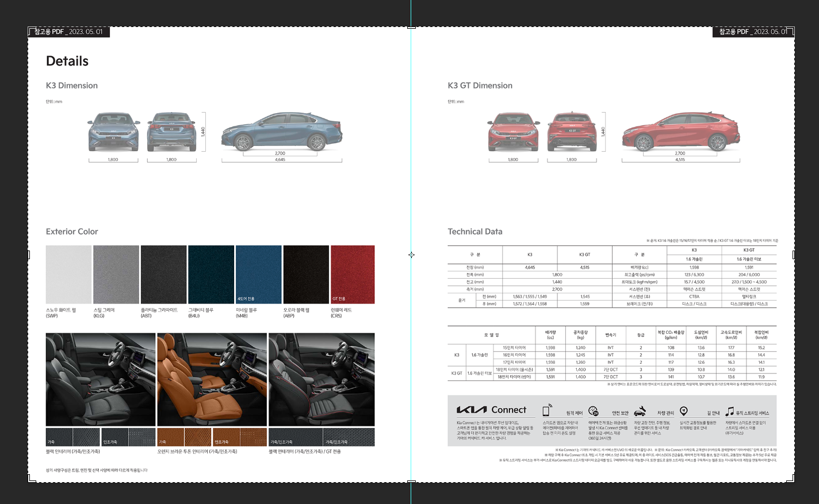Pick the Snow White Pearl (SWP) swatch

coord(68,274)
